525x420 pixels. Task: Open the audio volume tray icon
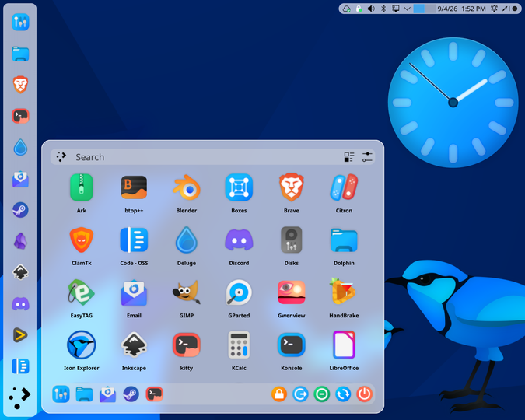pyautogui.click(x=371, y=9)
